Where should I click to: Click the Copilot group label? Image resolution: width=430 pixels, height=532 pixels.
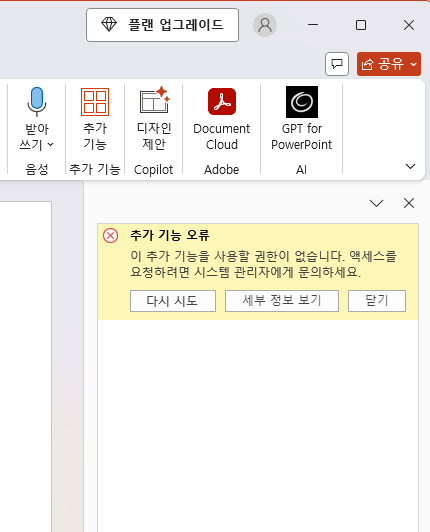(x=153, y=169)
